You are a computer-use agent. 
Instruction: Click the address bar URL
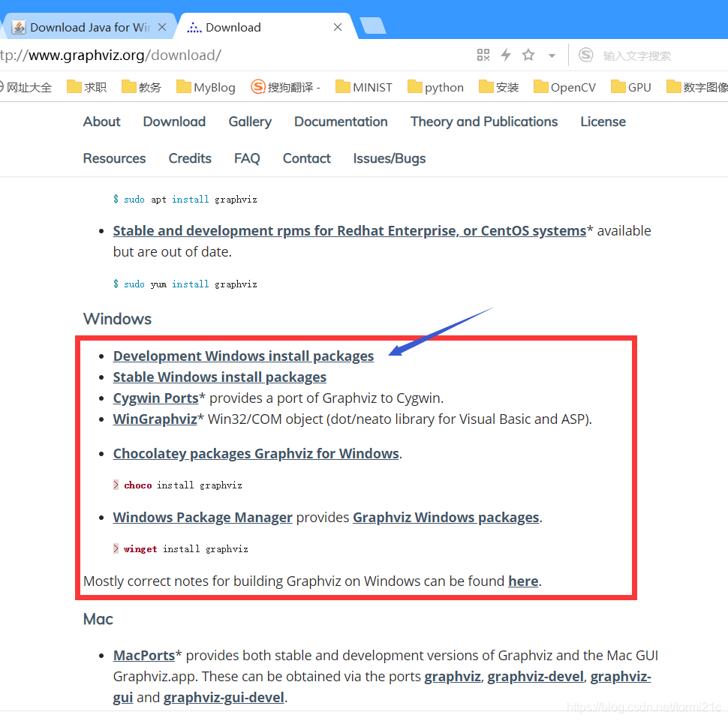(111, 56)
